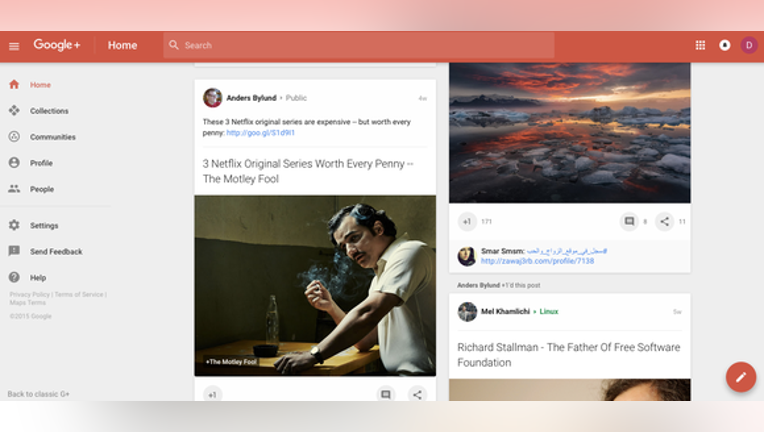Screen dimensions: 764x432
Task: Click the Collections icon in sidebar
Action: (14, 111)
